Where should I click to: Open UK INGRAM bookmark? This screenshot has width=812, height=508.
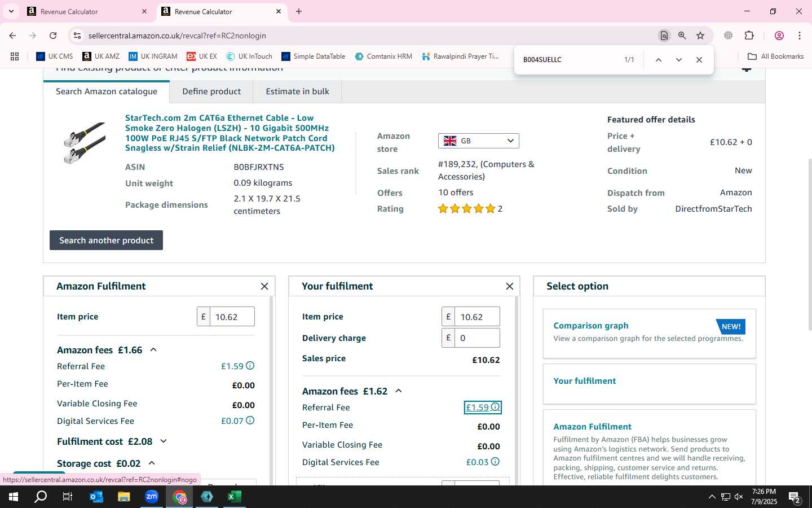(x=153, y=56)
